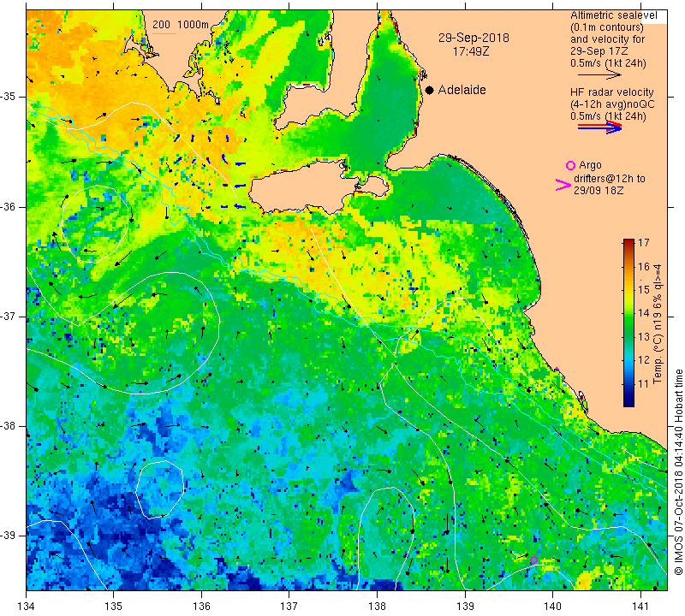685x616 pixels.
Task: Click the IMOS copyright timestamp text
Action: pyautogui.click(x=678, y=472)
